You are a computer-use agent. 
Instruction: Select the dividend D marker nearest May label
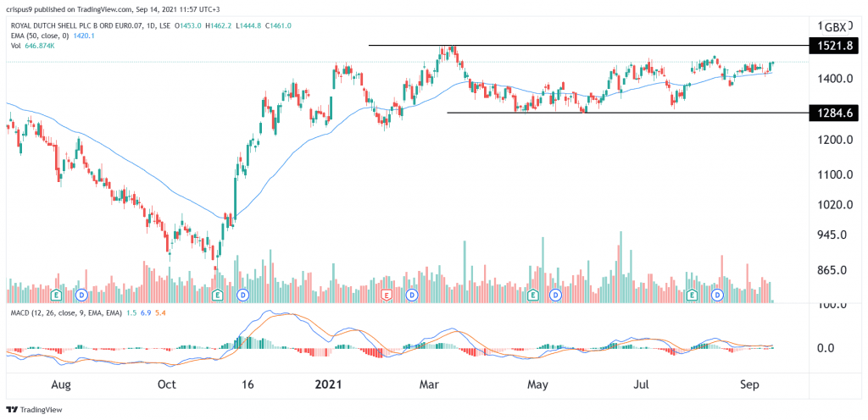(x=555, y=296)
